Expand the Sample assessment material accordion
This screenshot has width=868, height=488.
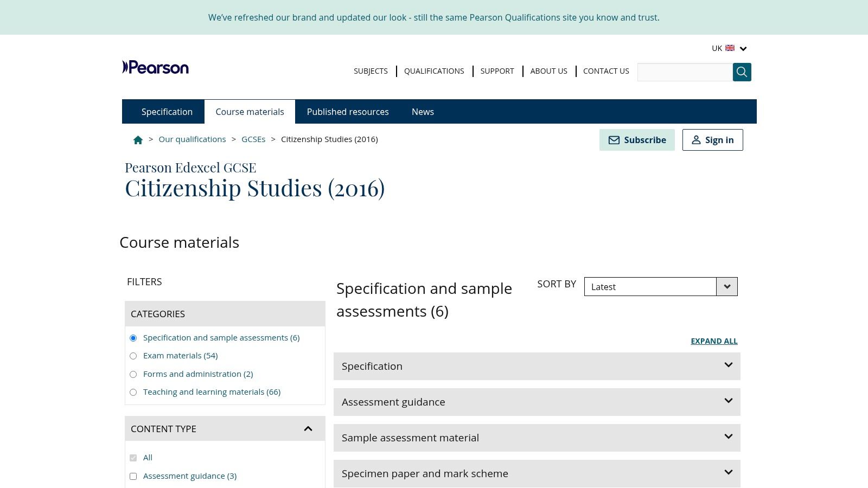(x=537, y=438)
